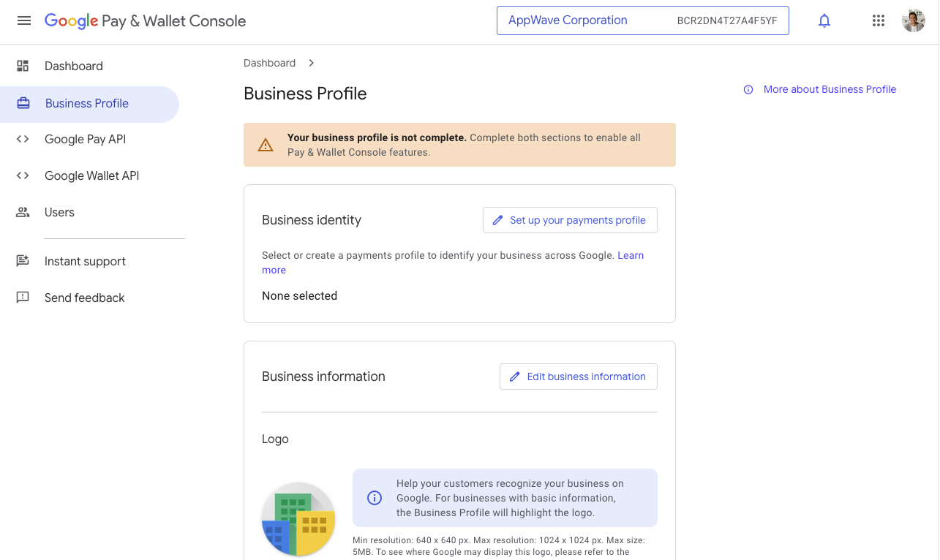Click the Google Pay API code icon
Image resolution: width=940 pixels, height=560 pixels.
coord(23,139)
